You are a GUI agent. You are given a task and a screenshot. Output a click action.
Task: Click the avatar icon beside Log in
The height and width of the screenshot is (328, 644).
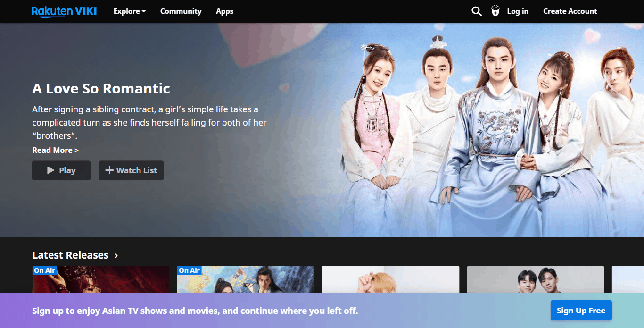[x=495, y=11]
